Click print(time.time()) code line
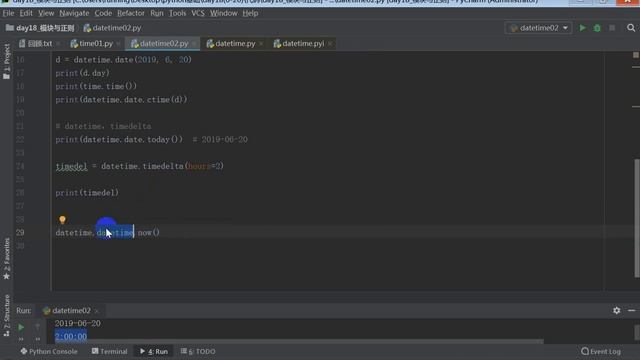This screenshot has height=360, width=640. point(96,86)
